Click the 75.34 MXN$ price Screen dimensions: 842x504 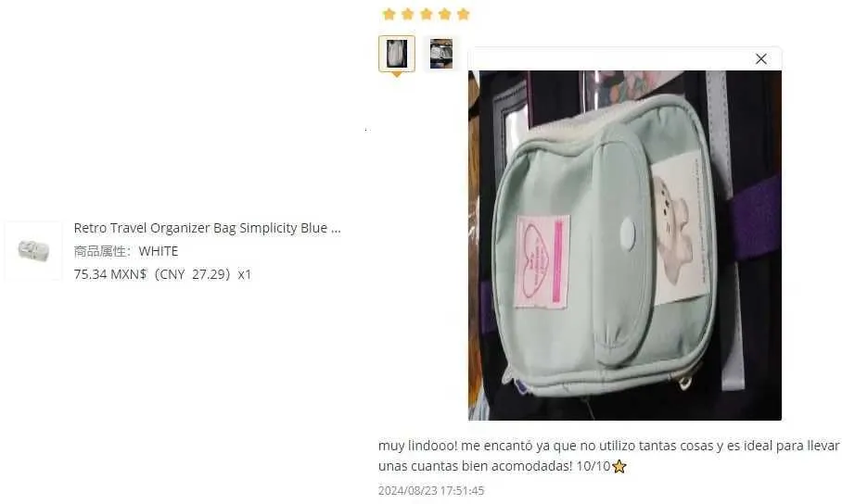110,274
